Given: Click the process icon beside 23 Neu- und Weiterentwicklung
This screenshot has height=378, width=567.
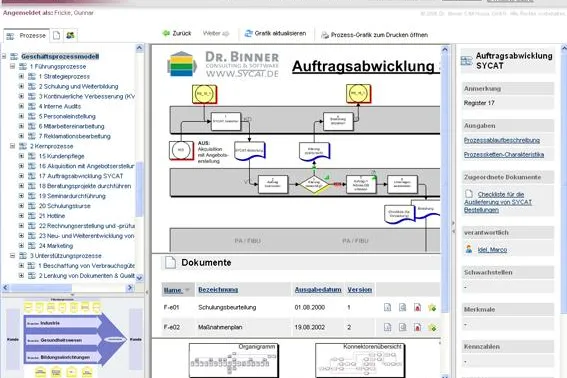Looking at the screenshot, I should [x=32, y=235].
